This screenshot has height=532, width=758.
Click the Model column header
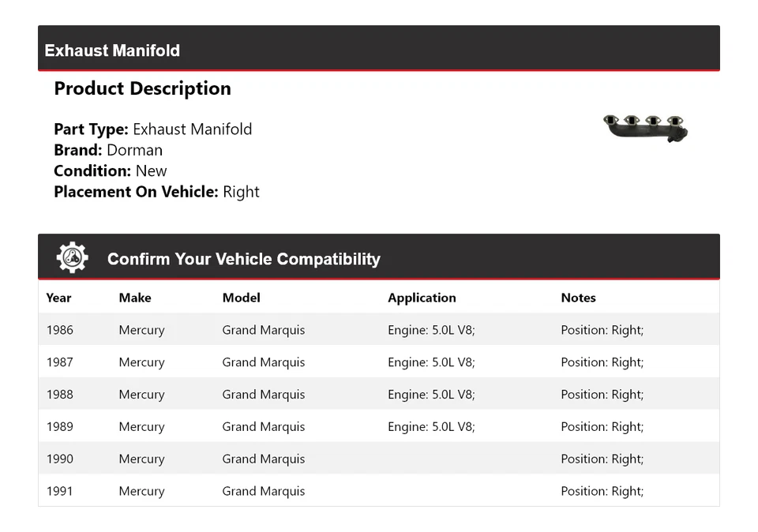point(241,298)
